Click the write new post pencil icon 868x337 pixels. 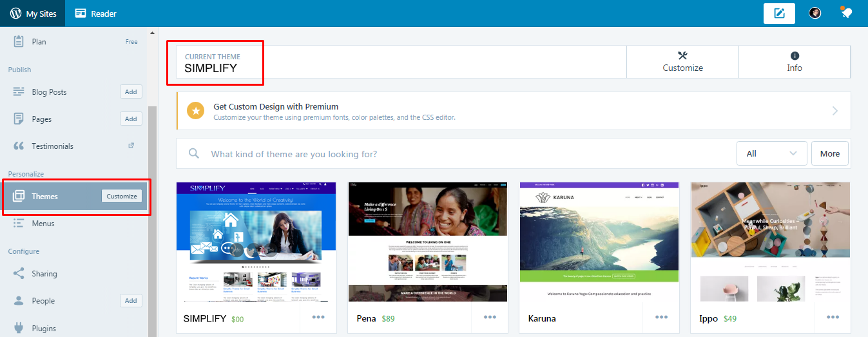tap(779, 13)
